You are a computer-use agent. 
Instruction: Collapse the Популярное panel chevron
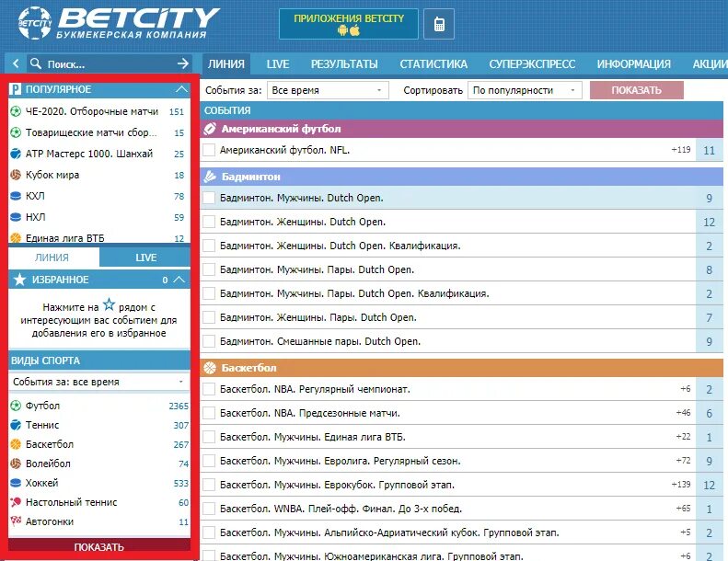(181, 89)
